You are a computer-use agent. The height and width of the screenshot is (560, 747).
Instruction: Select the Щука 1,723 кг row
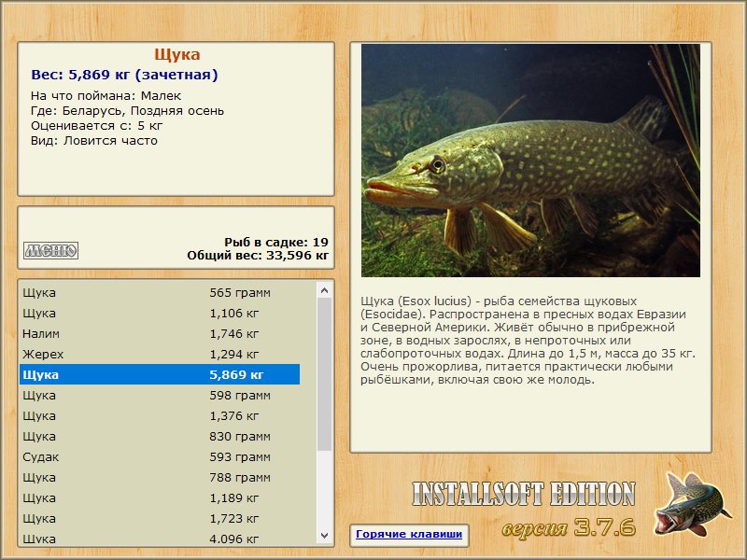[x=160, y=518]
